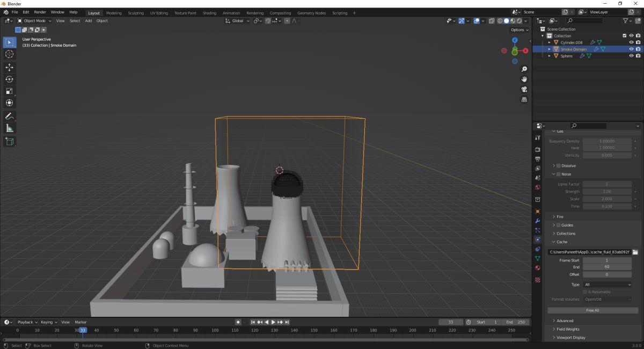
Task: Select the Add Cube tool
Action: click(10, 141)
